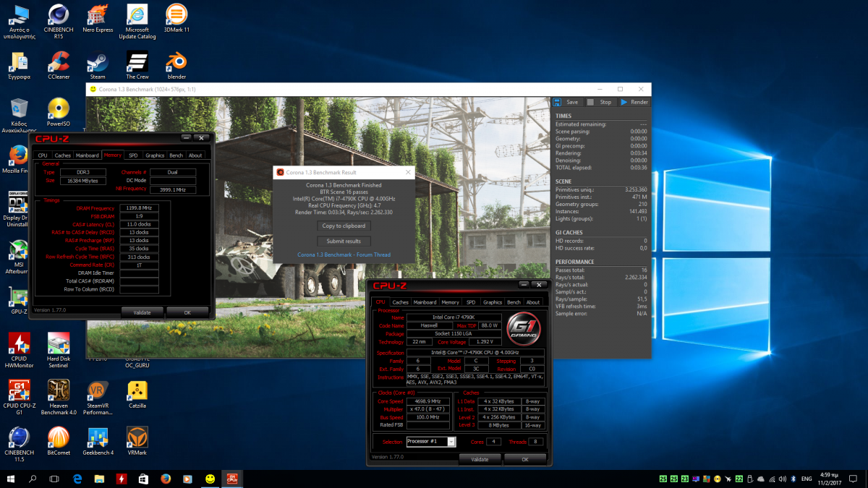Select the PowerISO disc icon
Viewport: 868px width, 488px height.
click(x=59, y=112)
